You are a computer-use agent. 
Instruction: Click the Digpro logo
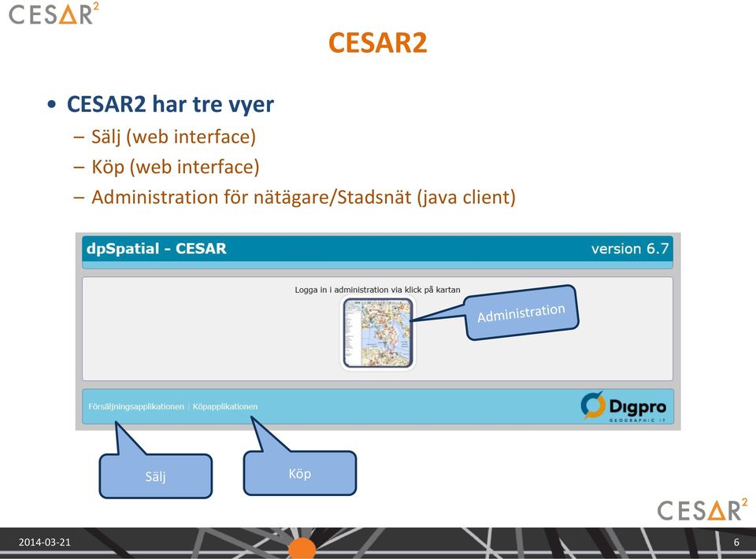click(624, 407)
